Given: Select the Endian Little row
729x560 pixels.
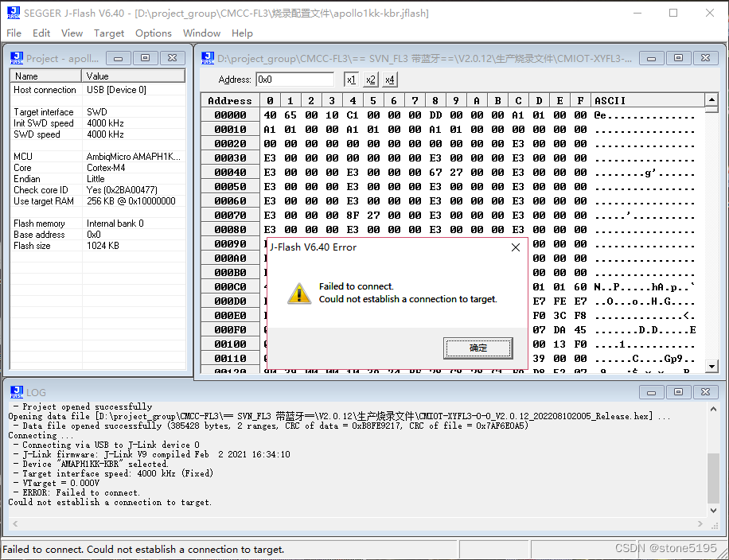Looking at the screenshot, I should 98,179.
